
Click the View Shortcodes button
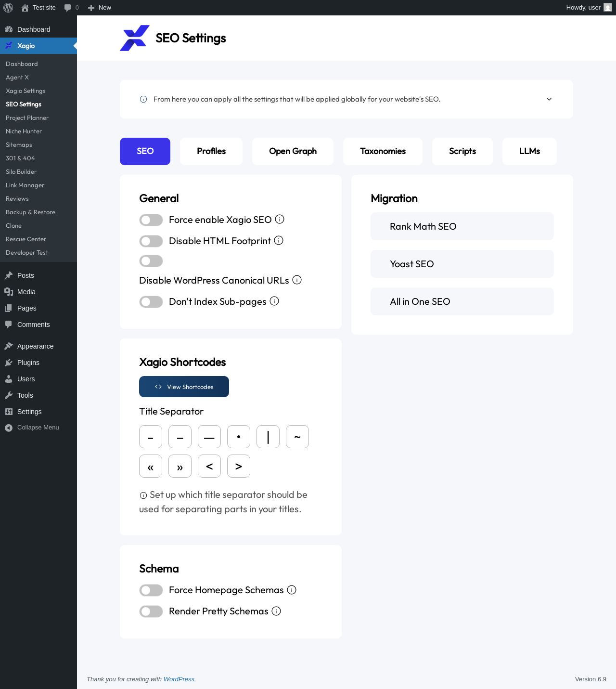pyautogui.click(x=184, y=387)
